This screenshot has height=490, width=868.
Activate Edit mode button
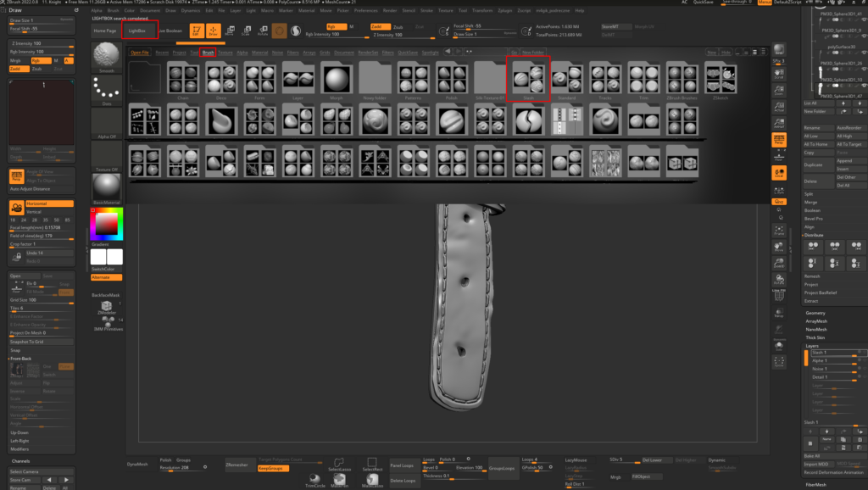coord(197,31)
